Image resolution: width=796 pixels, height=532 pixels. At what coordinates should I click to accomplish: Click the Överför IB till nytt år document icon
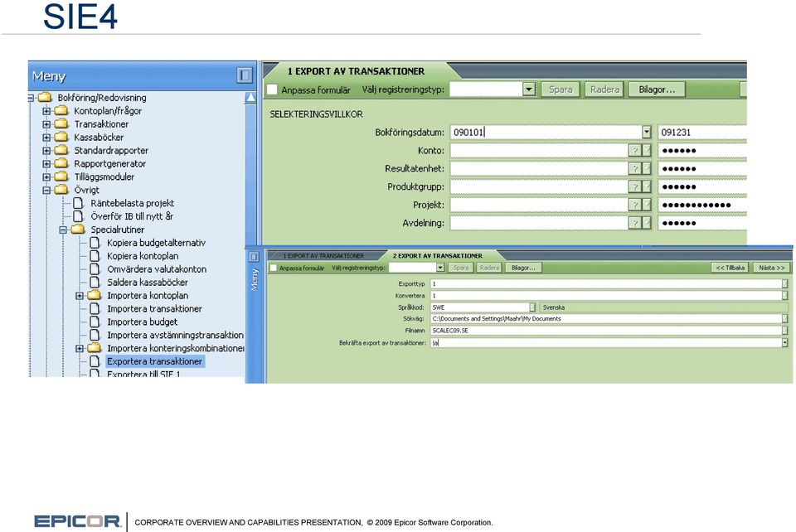click(78, 216)
